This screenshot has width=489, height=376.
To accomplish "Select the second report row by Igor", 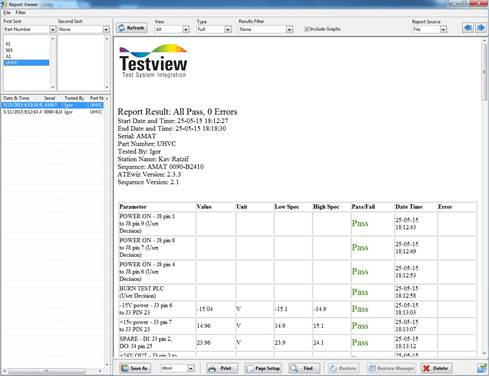I will click(53, 112).
